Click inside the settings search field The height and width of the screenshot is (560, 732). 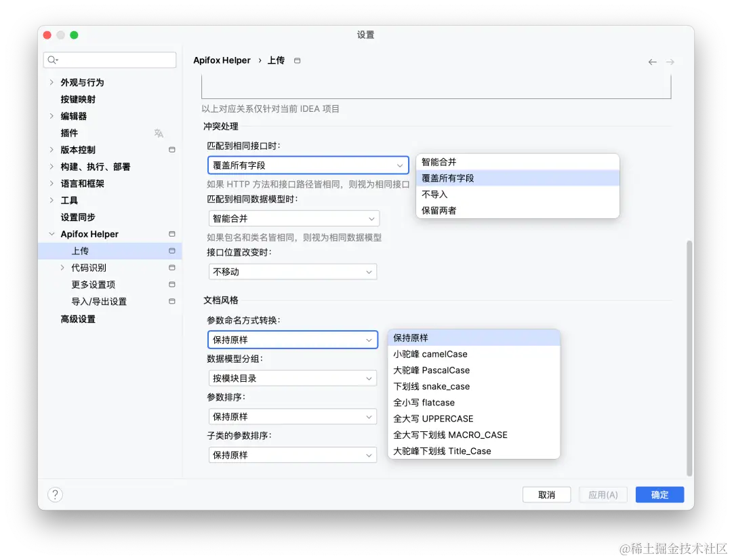pyautogui.click(x=108, y=60)
